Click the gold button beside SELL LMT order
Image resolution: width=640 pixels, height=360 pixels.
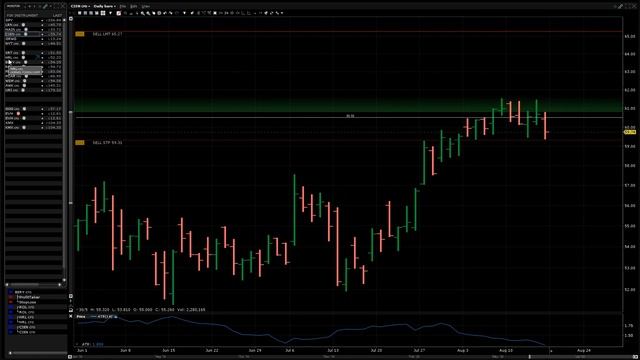[80, 34]
